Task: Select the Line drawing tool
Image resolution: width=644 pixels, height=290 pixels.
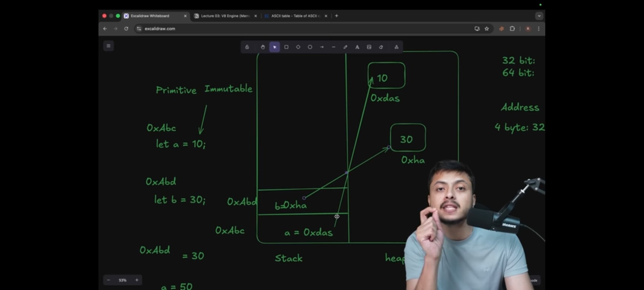Action: [x=334, y=47]
